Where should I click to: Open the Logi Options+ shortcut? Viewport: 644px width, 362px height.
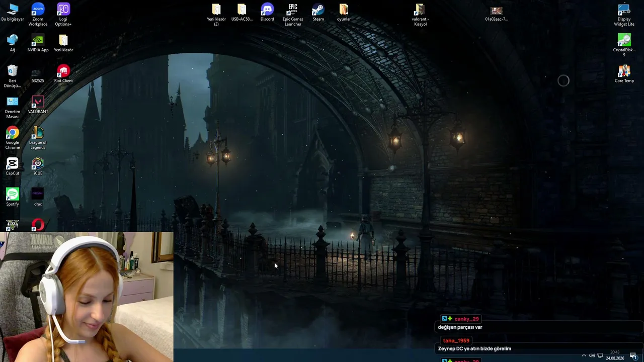click(63, 15)
